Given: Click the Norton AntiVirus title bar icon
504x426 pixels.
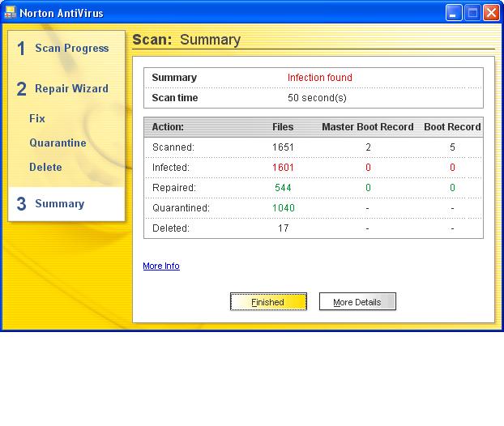Looking at the screenshot, I should (11, 13).
